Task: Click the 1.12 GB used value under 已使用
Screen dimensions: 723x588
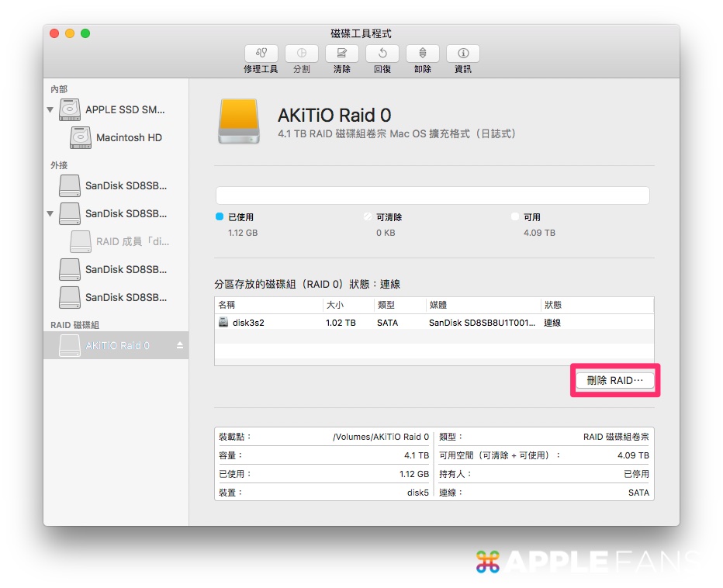Action: (x=243, y=233)
